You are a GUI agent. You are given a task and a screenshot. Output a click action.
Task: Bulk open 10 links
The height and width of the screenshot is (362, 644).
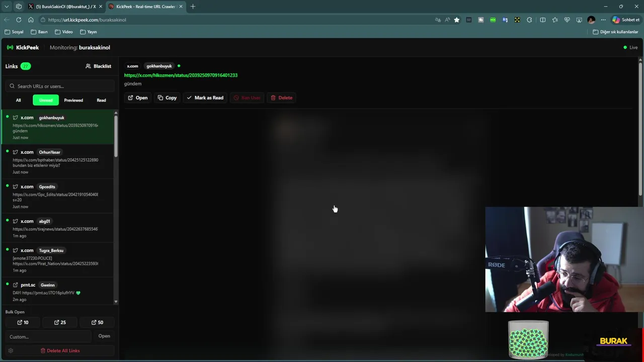click(x=23, y=322)
